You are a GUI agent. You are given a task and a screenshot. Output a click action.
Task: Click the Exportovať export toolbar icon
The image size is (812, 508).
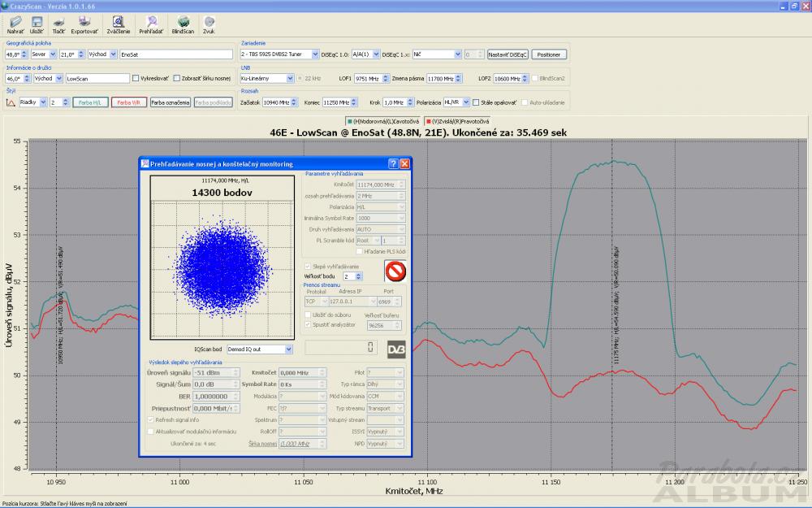click(x=84, y=24)
